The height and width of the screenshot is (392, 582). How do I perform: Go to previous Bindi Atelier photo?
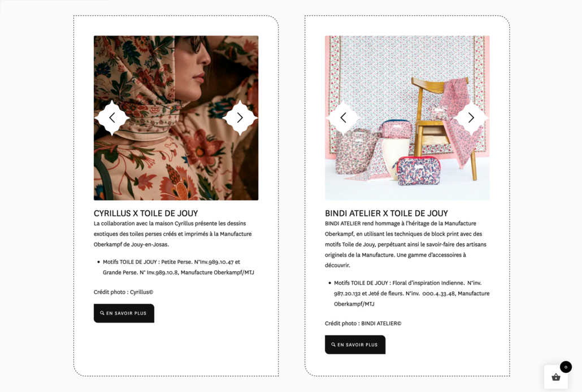(344, 117)
